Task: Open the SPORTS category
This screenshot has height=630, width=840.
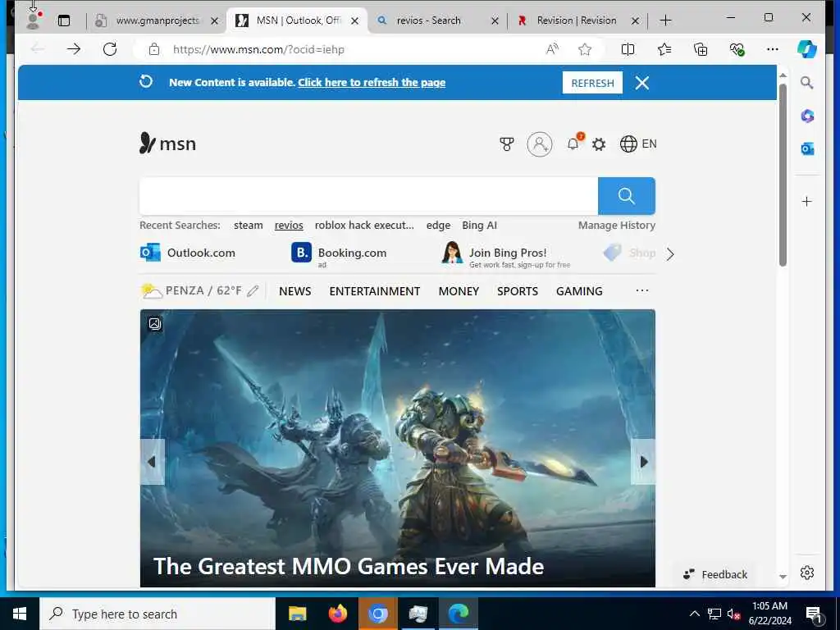Action: [517, 291]
